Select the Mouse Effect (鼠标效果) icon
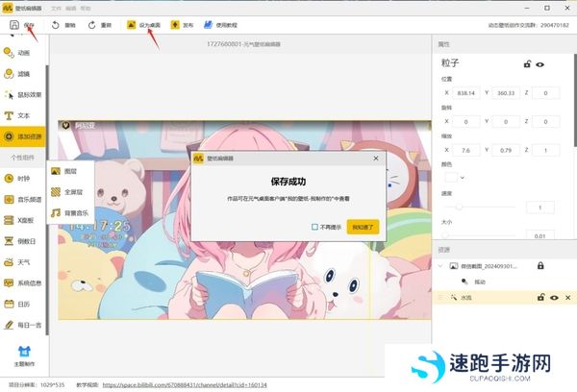The width and height of the screenshot is (577, 392). pyautogui.click(x=9, y=94)
